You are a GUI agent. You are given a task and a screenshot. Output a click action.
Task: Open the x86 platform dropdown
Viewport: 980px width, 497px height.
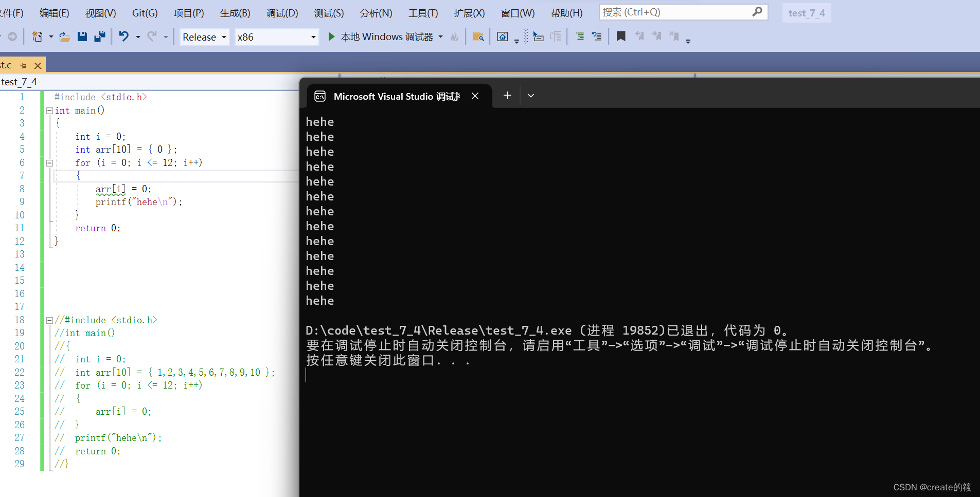click(x=277, y=37)
